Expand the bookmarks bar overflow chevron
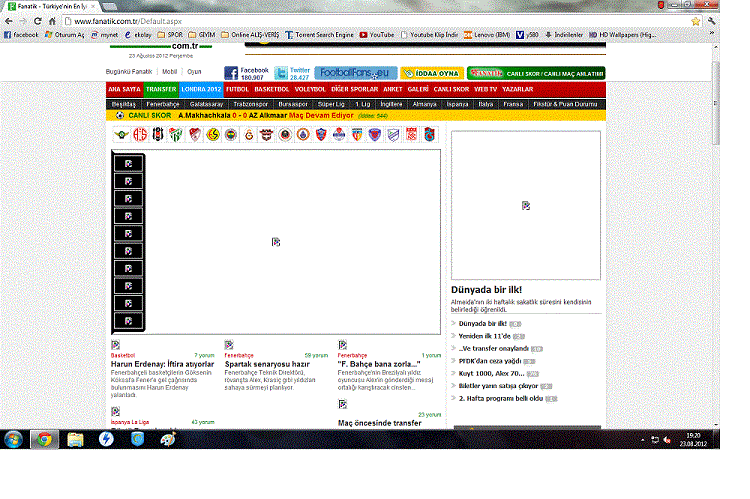The image size is (750, 499). click(x=712, y=34)
